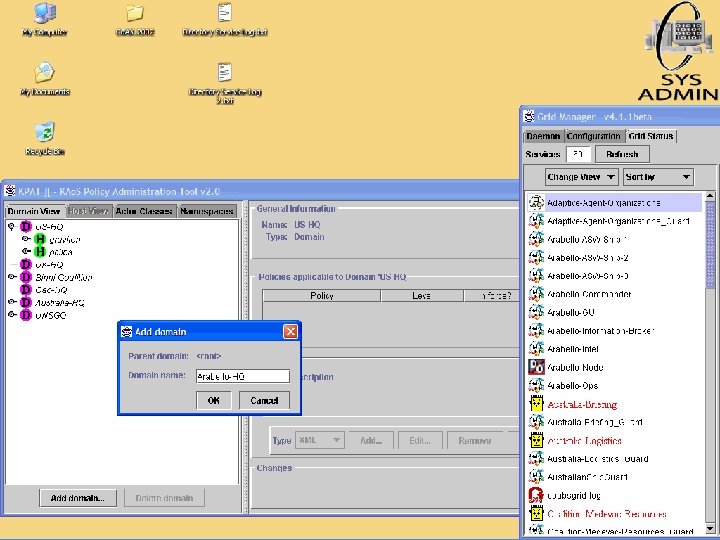Close the Add domain dialog
The height and width of the screenshot is (540, 720).
coord(290,332)
